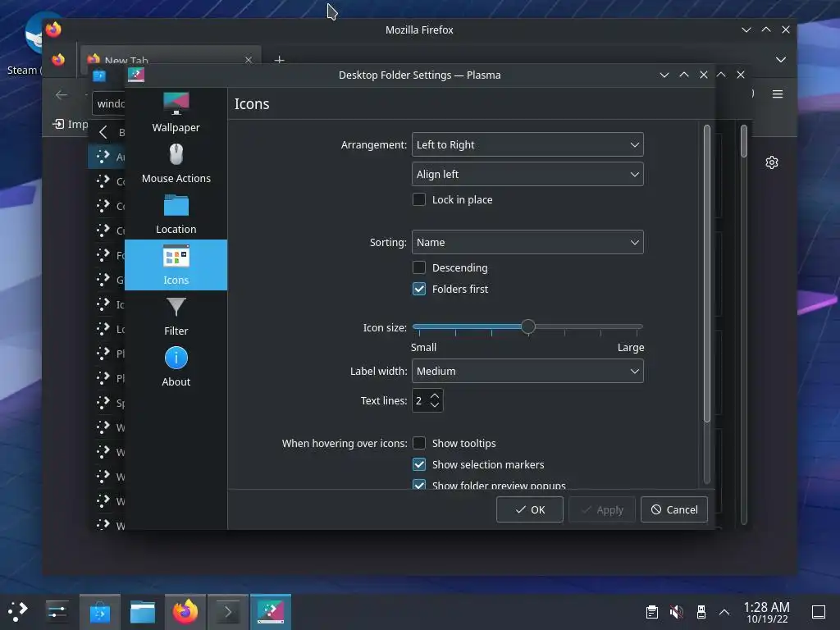Click the search field containing 'windo'

click(x=110, y=103)
